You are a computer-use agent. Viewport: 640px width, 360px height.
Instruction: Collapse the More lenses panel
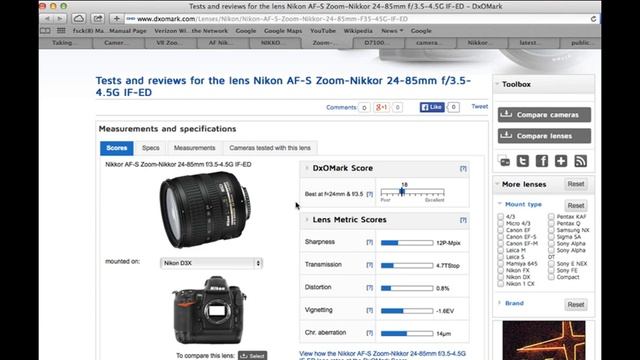click(497, 184)
